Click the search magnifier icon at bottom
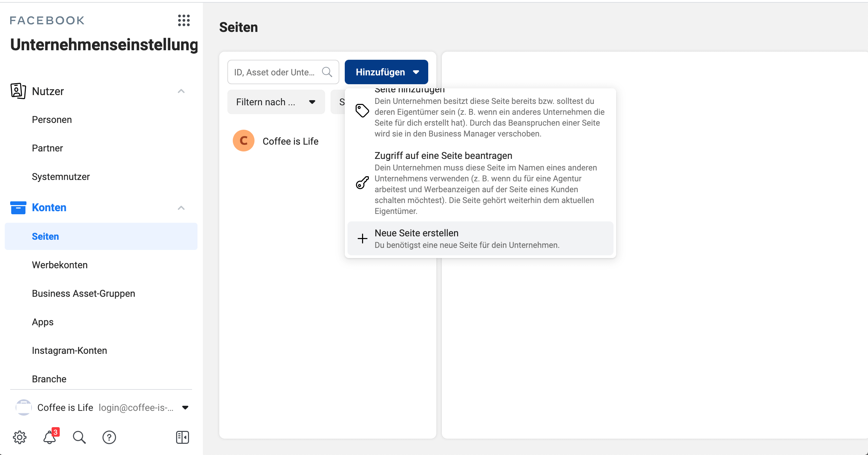This screenshot has height=455, width=868. click(x=79, y=438)
